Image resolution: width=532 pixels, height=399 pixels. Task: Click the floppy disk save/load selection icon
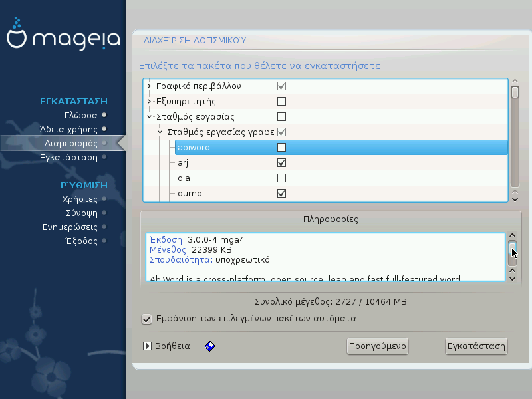[210, 346]
